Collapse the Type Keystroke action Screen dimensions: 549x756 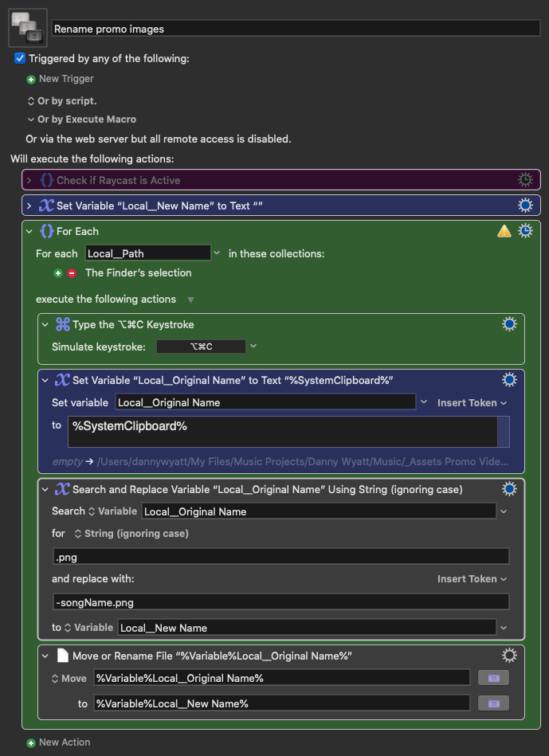point(45,324)
